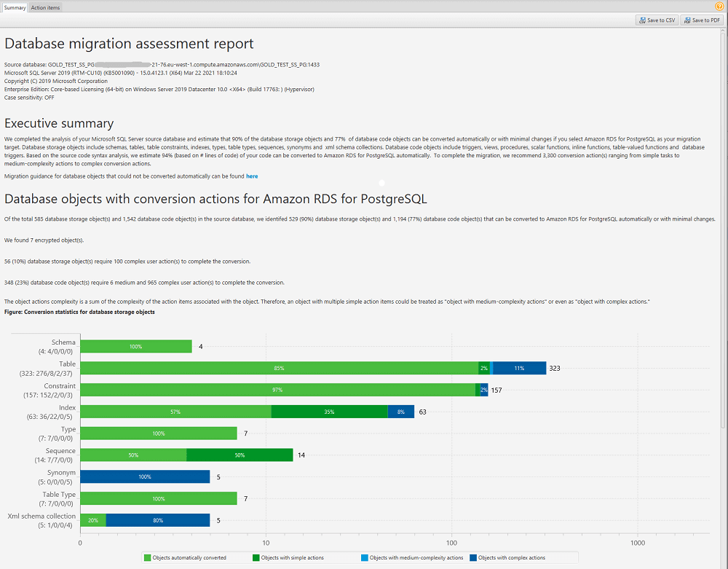Click the Index row's 35% dark green segment
The image size is (728, 569).
tap(328, 412)
